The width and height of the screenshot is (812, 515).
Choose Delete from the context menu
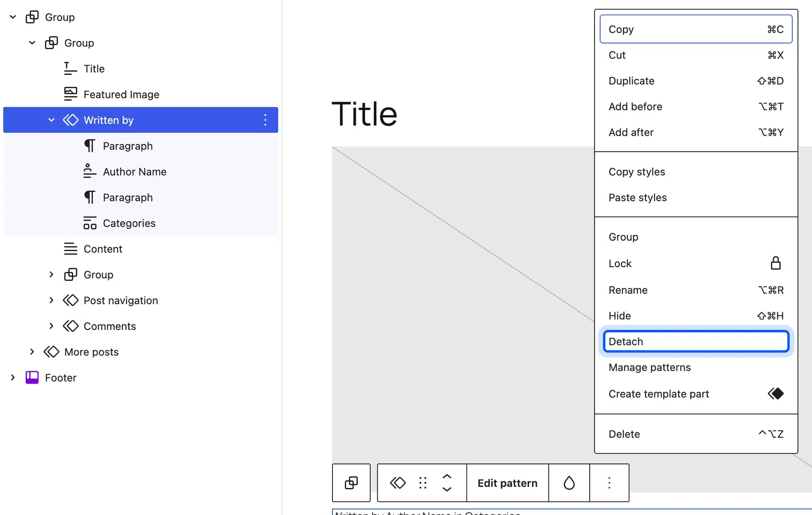(696, 434)
